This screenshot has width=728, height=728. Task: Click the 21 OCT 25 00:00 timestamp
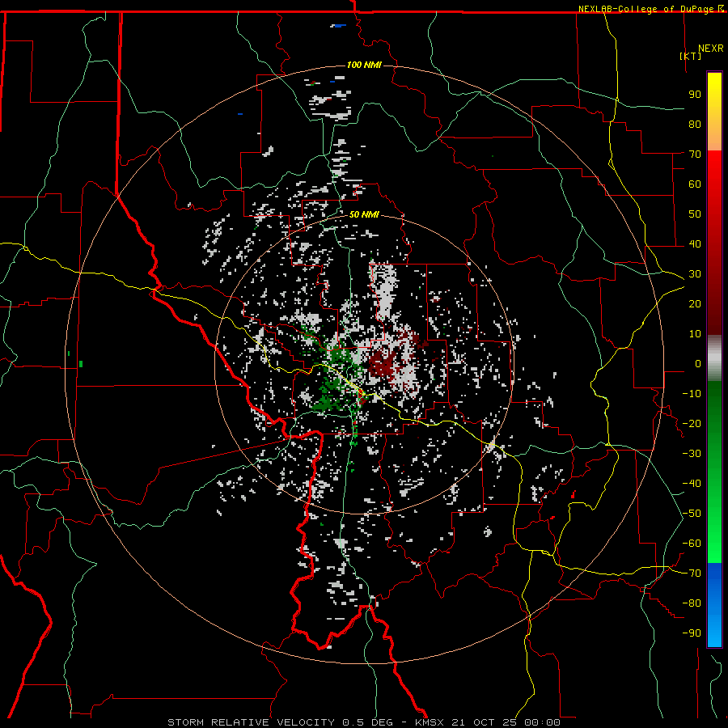pos(506,722)
